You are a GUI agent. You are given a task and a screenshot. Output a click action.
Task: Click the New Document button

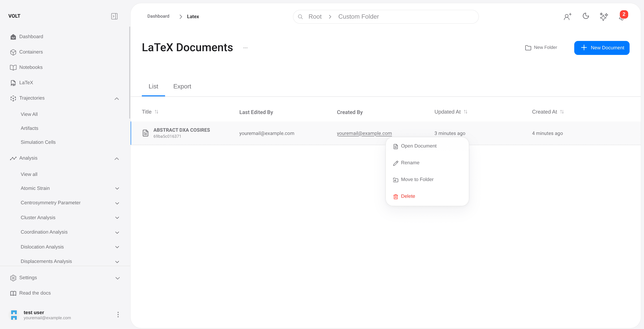point(601,48)
